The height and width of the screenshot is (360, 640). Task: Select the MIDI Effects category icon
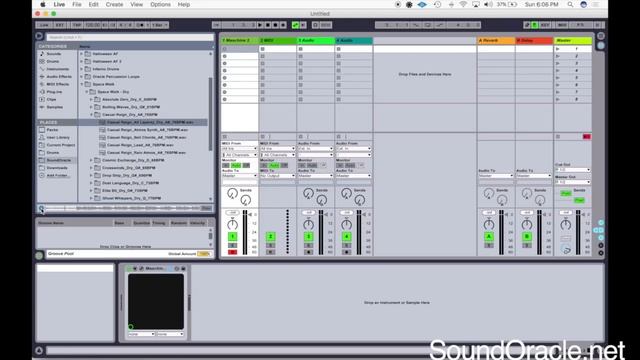42,84
